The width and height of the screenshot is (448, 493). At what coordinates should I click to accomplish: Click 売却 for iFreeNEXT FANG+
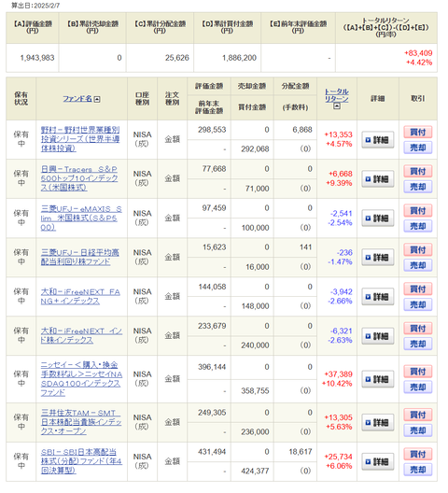(418, 304)
